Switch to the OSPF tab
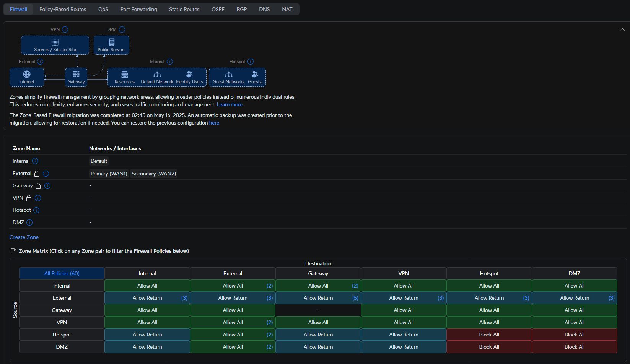Viewport: 630px width, 364px height. (x=218, y=9)
